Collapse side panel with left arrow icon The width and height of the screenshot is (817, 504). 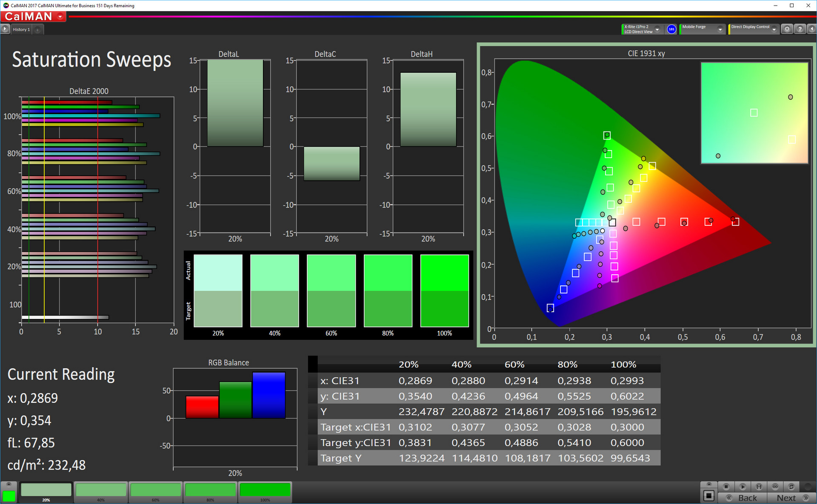[811, 29]
